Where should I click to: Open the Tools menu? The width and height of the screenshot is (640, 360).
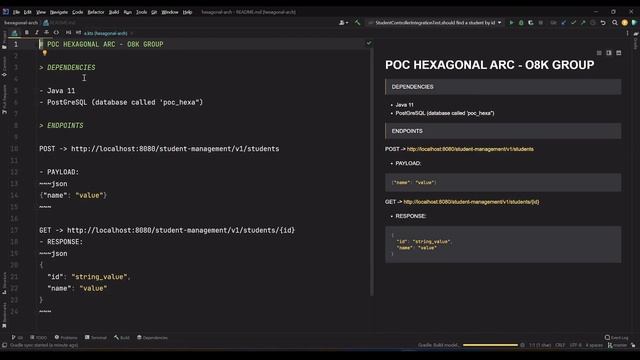[x=142, y=12]
